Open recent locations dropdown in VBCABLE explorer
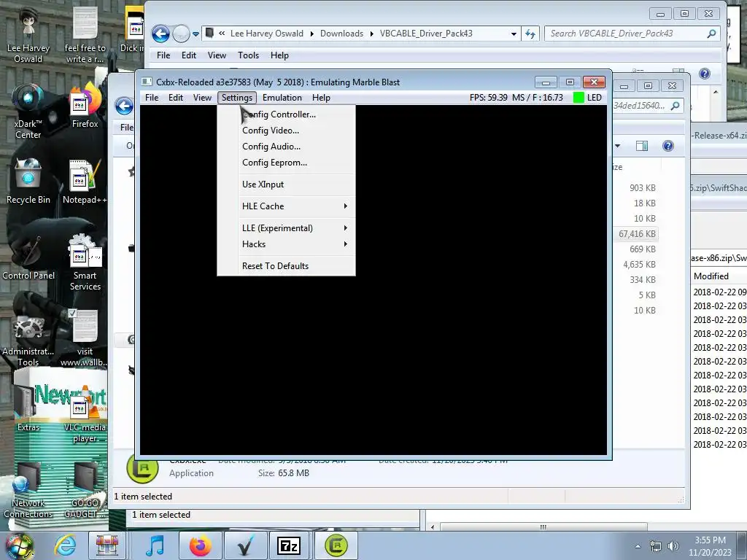This screenshot has height=560, width=747. [x=196, y=34]
